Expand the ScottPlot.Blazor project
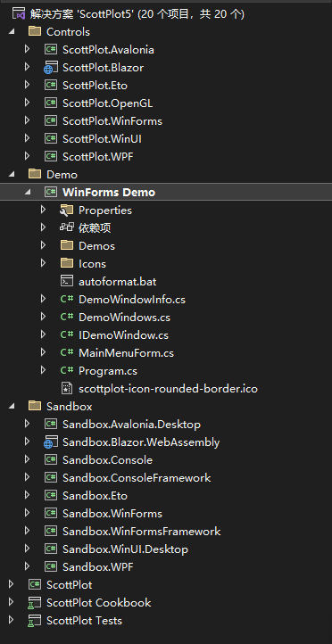Image resolution: width=332 pixels, height=644 pixels. pyautogui.click(x=27, y=67)
